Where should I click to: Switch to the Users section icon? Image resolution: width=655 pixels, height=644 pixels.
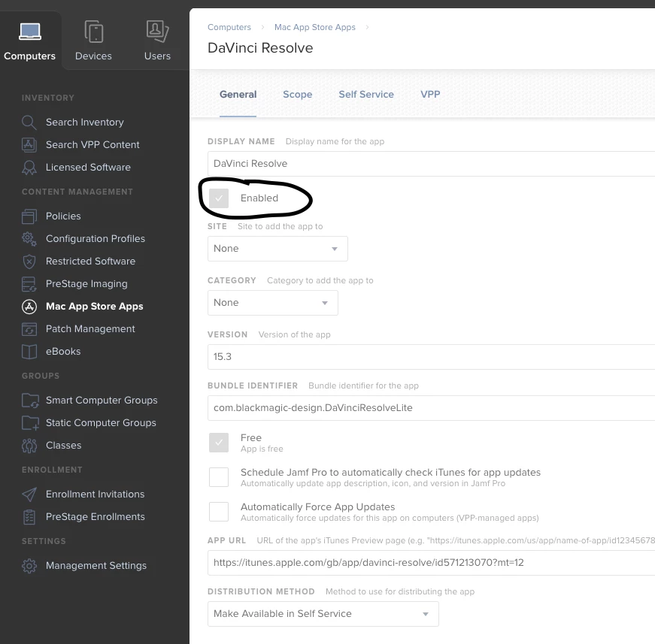157,32
